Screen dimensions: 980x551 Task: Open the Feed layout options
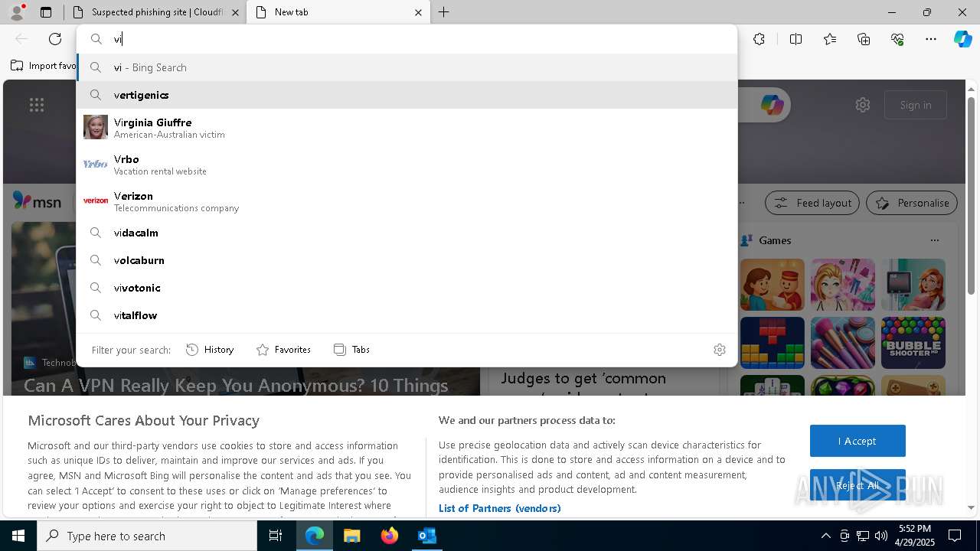pos(812,203)
